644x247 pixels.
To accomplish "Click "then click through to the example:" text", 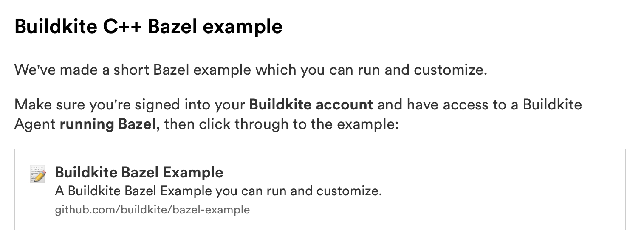I will click(281, 125).
